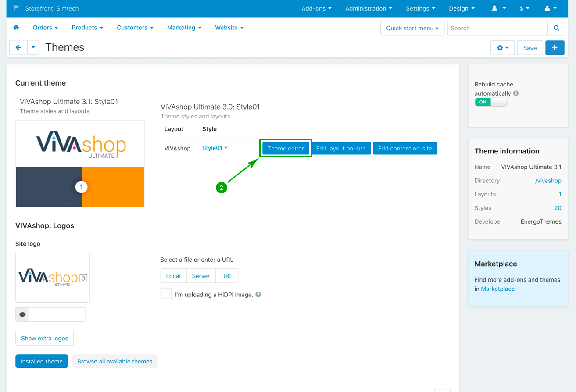Choose Server file option

tap(201, 276)
